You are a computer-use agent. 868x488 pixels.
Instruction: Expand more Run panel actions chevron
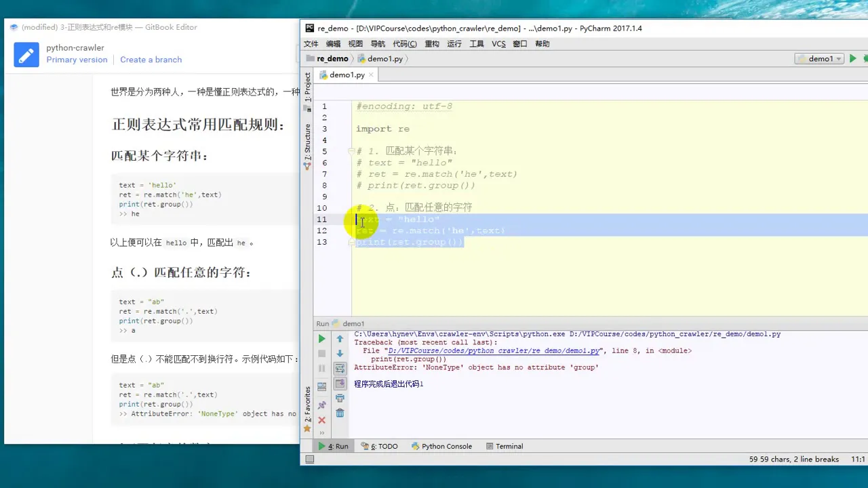(x=322, y=433)
